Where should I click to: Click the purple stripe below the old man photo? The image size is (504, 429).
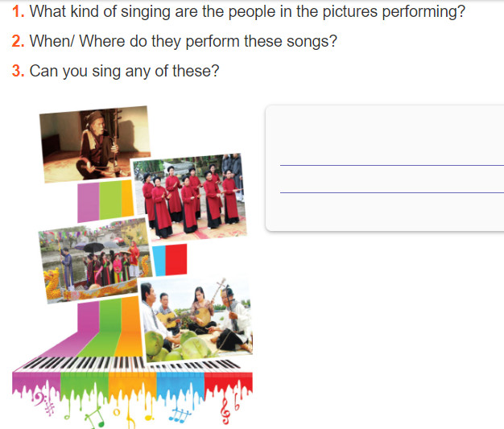click(89, 202)
